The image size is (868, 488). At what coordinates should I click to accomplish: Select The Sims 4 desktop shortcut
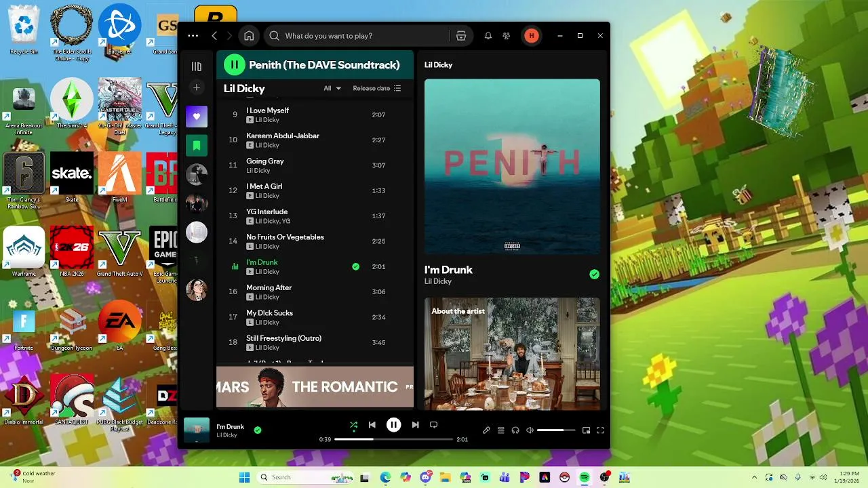tap(72, 104)
